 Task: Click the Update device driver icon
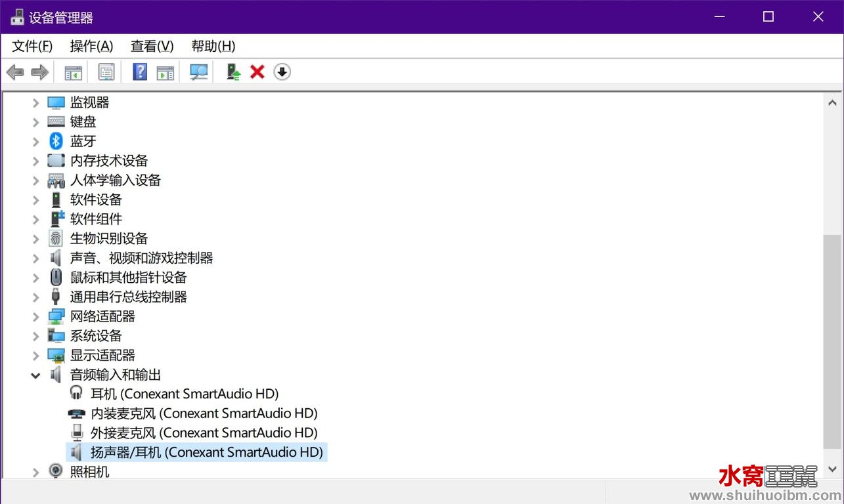tap(233, 72)
